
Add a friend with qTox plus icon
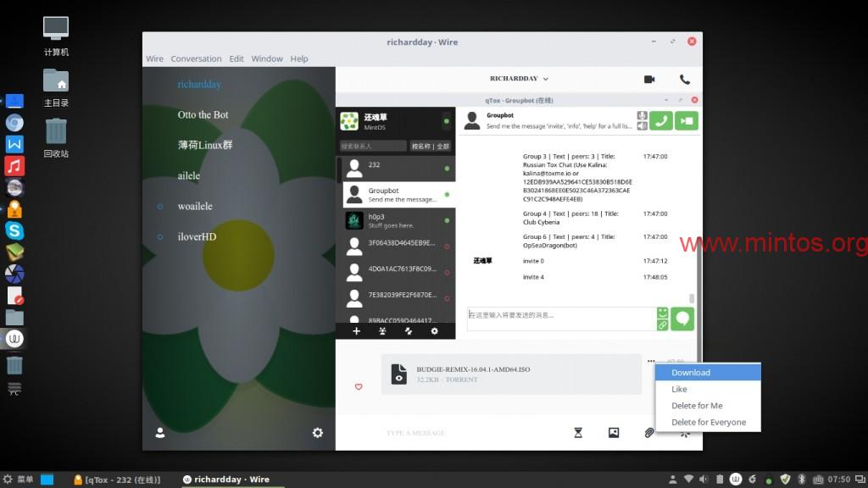[x=357, y=331]
